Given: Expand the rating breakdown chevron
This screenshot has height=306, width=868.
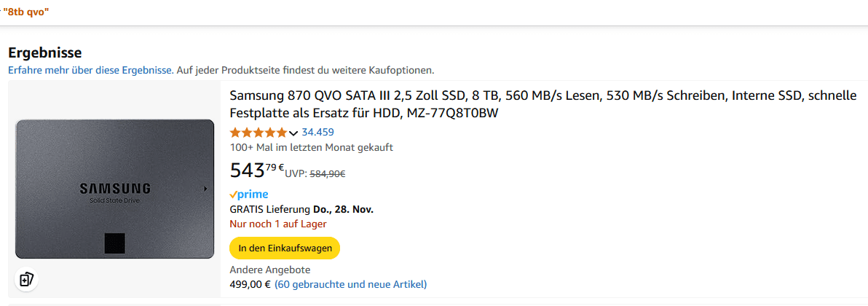Looking at the screenshot, I should (x=293, y=133).
